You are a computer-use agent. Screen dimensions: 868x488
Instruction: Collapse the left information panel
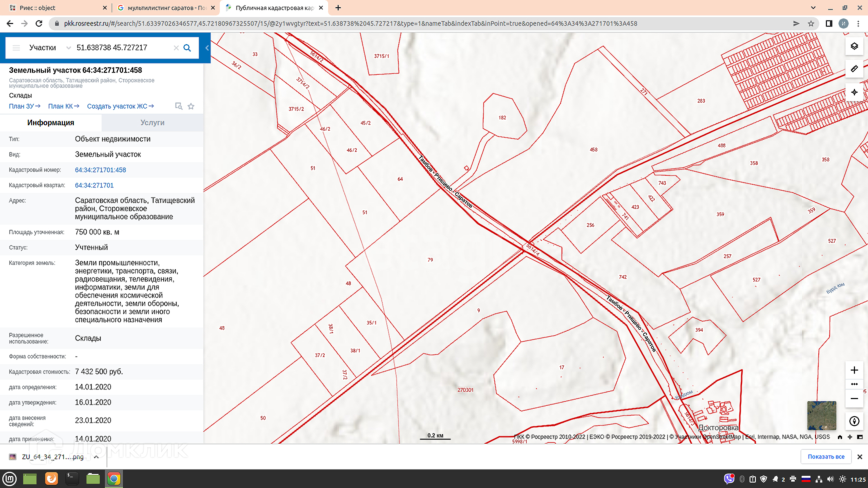[x=207, y=48]
